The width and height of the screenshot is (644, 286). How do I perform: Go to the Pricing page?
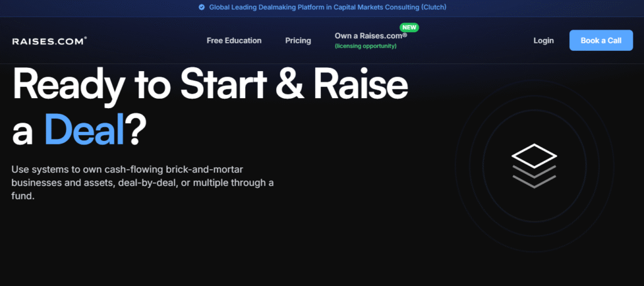click(298, 40)
